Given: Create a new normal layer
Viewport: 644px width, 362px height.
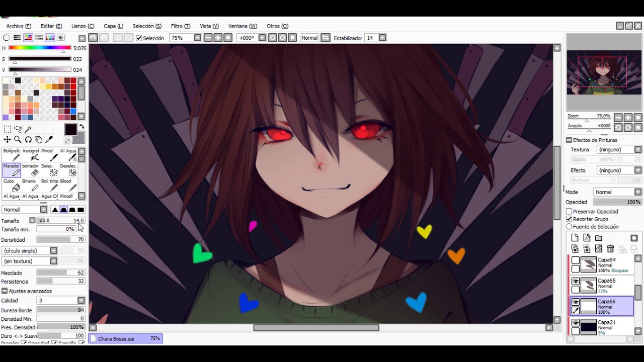Looking at the screenshot, I should pos(575,238).
